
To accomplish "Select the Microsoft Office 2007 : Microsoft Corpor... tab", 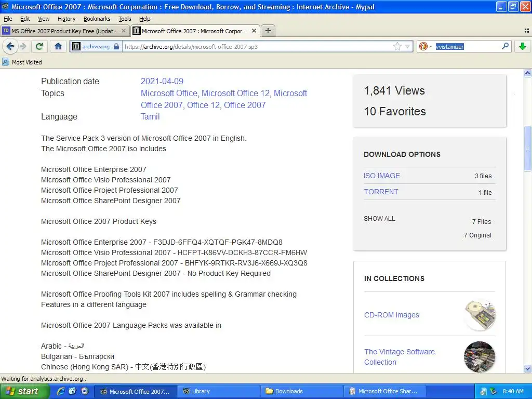I will pyautogui.click(x=195, y=31).
